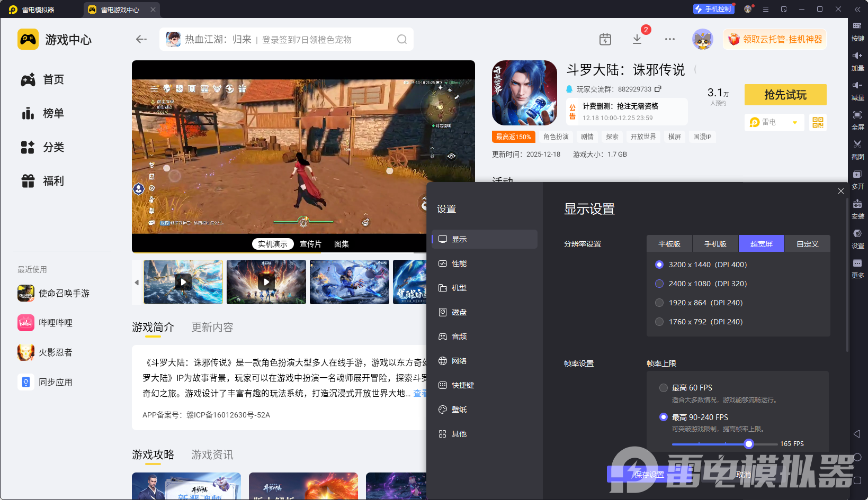Viewport: 868px width, 500px height.
Task: Show the QR code for the game
Action: tap(818, 122)
